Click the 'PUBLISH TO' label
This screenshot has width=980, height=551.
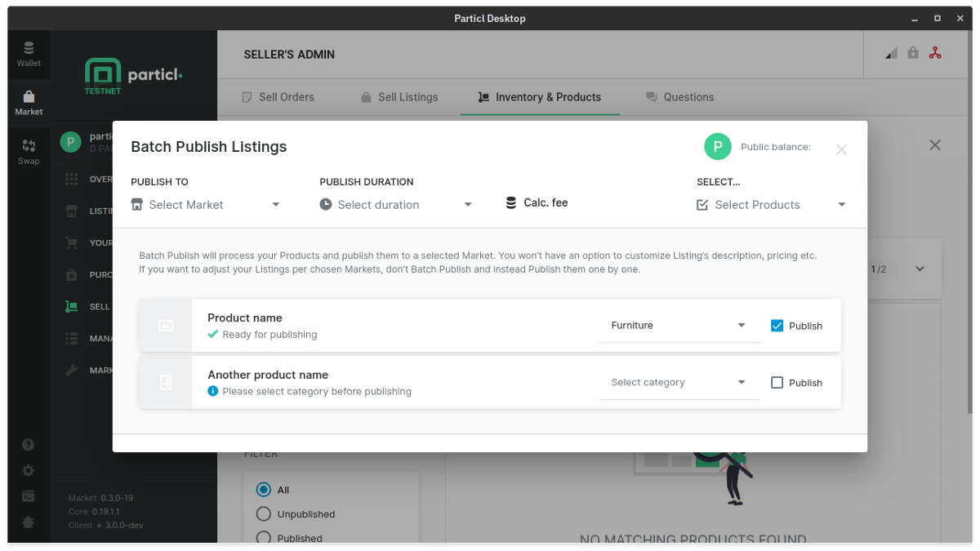(x=159, y=182)
